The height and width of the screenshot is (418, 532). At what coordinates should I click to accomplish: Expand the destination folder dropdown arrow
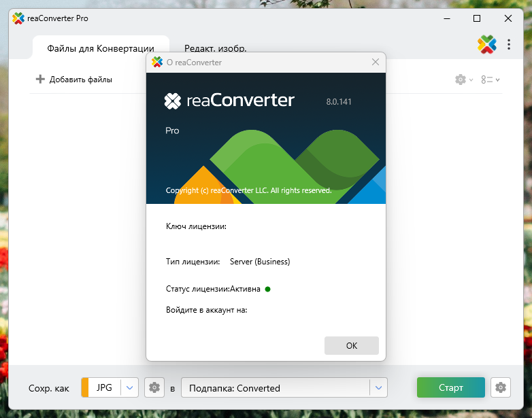[x=379, y=388]
